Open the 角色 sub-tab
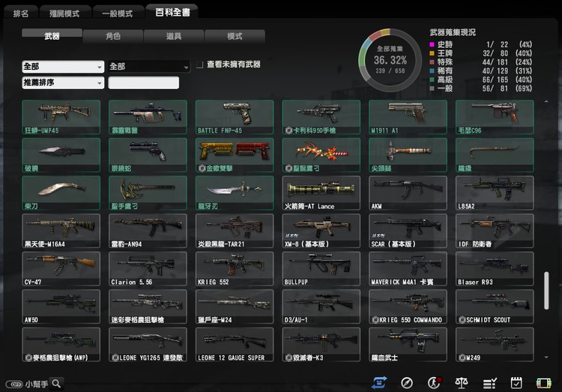The height and width of the screenshot is (392, 562). point(113,36)
